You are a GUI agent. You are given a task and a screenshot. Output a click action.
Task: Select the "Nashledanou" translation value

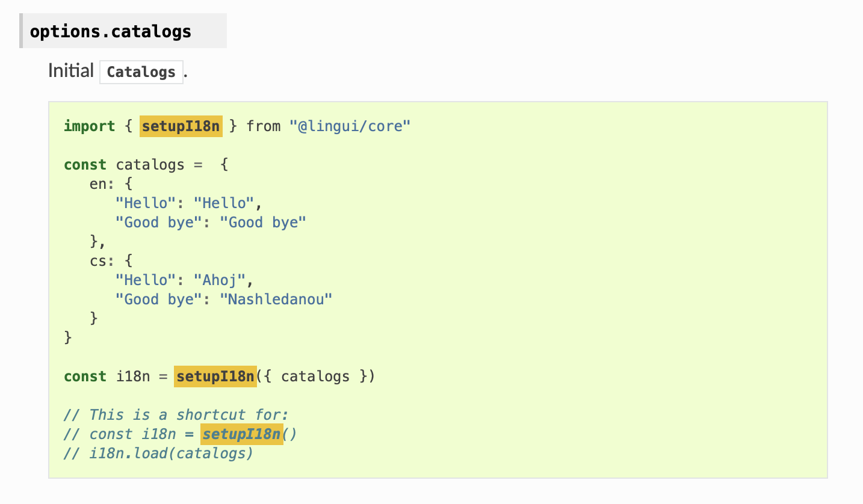coord(277,299)
